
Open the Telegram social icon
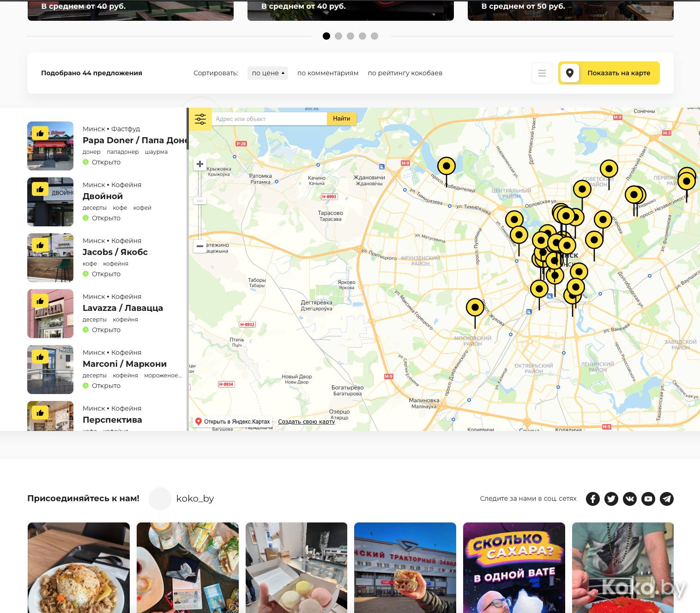point(667,499)
